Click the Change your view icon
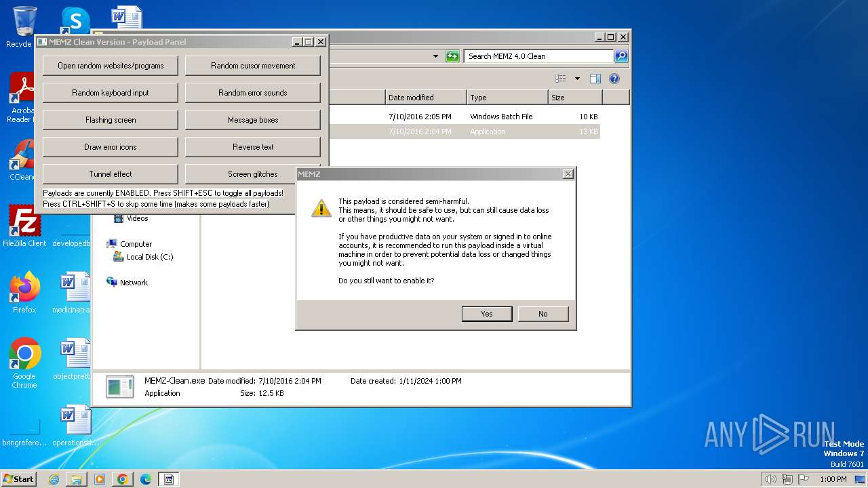This screenshot has width=868, height=488. 560,79
